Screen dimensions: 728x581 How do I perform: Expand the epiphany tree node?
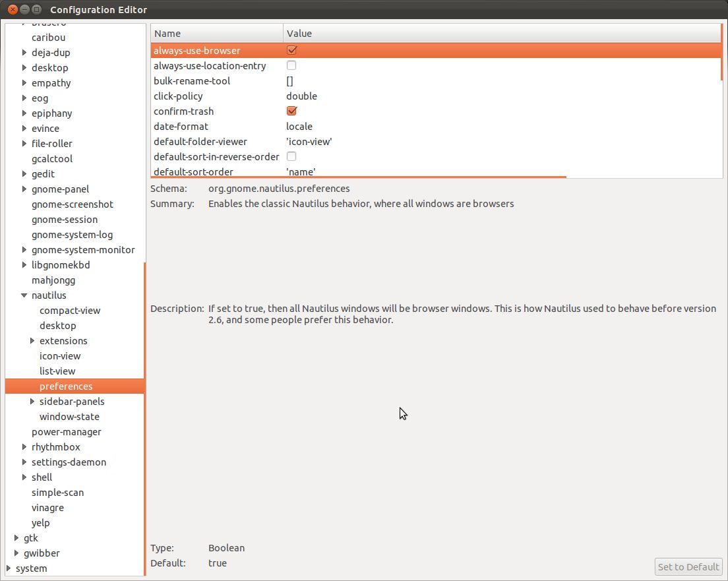pos(24,113)
